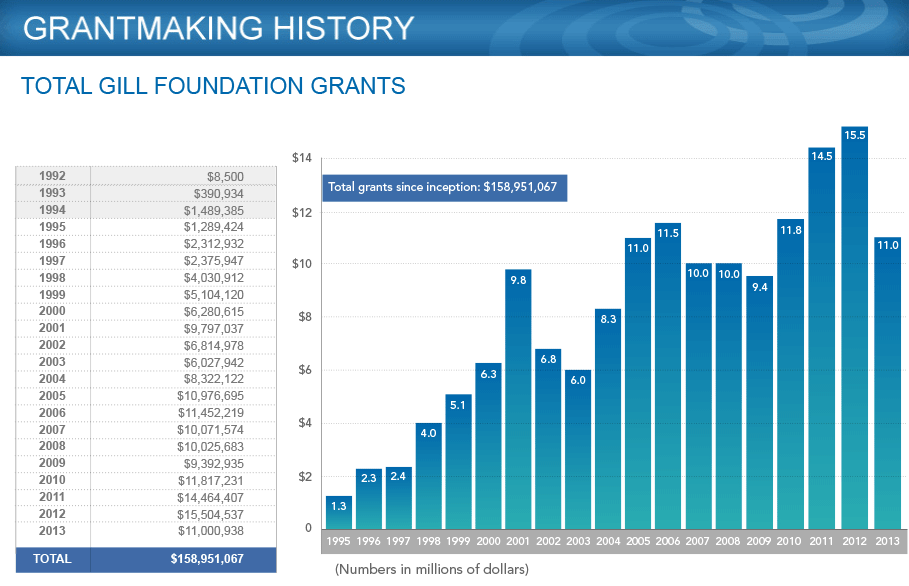The image size is (909, 586).
Task: Select table value $6,027,942
Action: pyautogui.click(x=213, y=362)
